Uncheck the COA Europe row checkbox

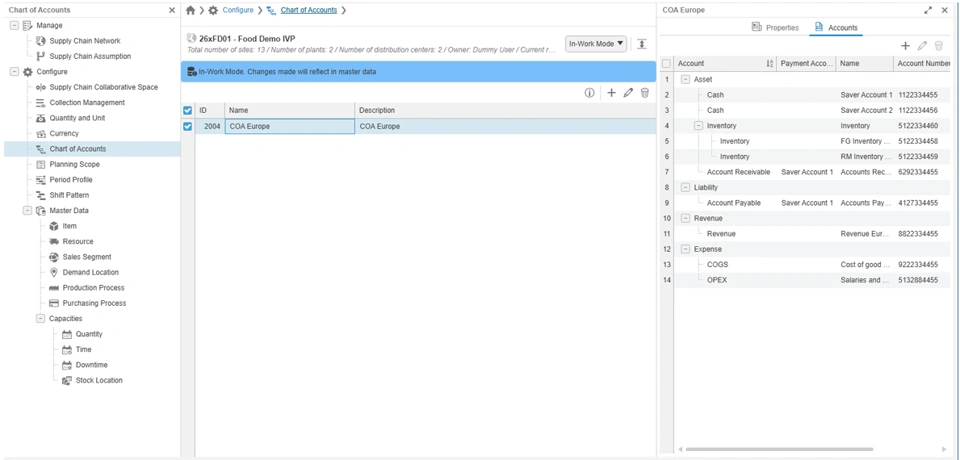(188, 127)
